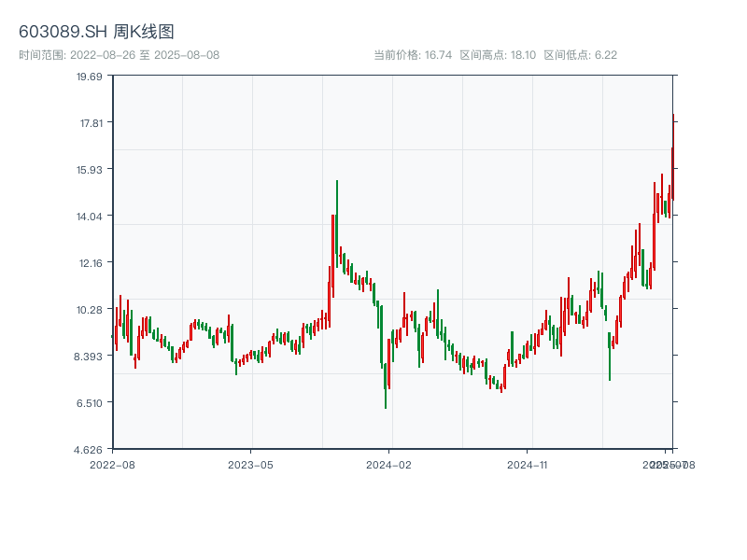Click the range low 区间低点: 6.22
747x560 pixels.
pyautogui.click(x=580, y=55)
